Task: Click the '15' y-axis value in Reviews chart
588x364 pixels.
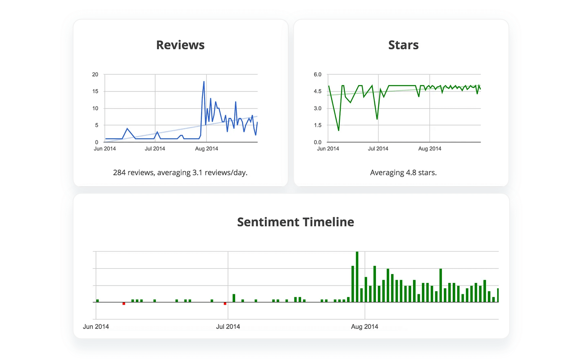Action: 95,91
